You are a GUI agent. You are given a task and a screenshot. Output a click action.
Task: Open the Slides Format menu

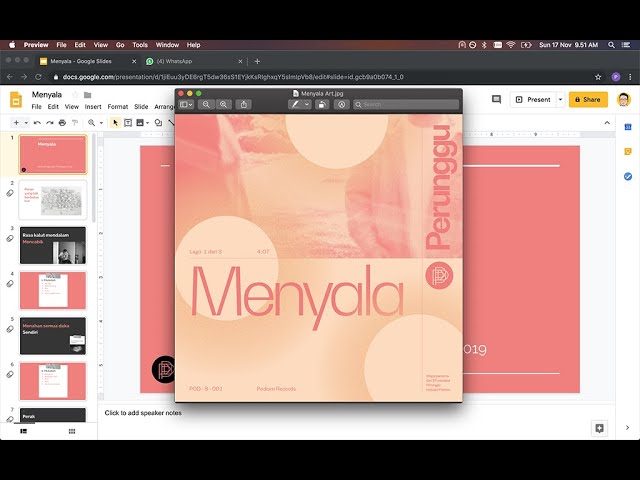coord(118,107)
